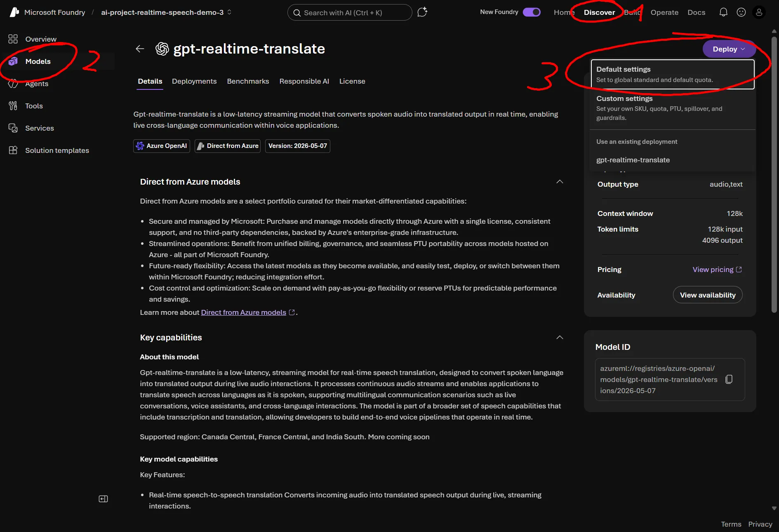Switch to the Responsible AI tab
Screen dimensions: 779x532
304,81
